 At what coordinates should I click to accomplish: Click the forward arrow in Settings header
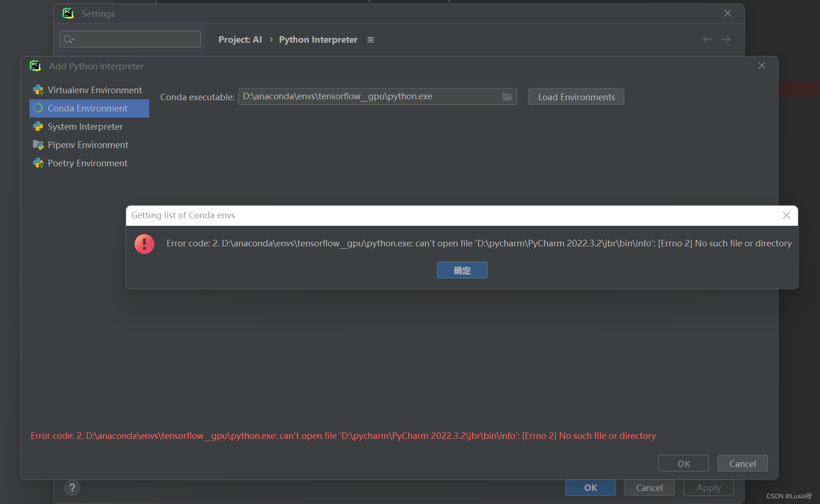[726, 39]
